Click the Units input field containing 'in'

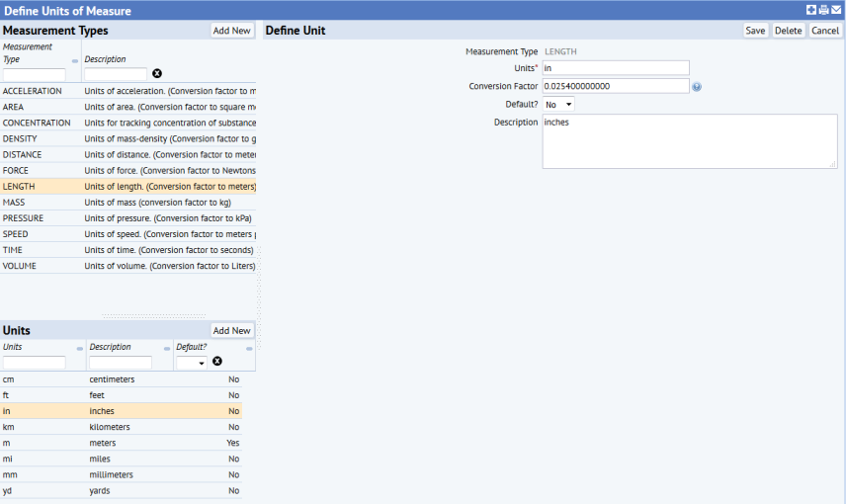(x=616, y=68)
